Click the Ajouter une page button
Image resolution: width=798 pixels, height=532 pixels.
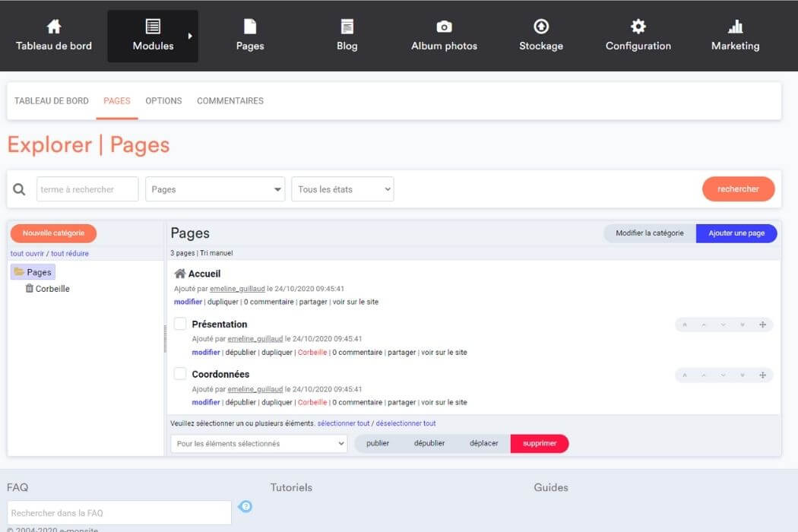[x=736, y=233]
